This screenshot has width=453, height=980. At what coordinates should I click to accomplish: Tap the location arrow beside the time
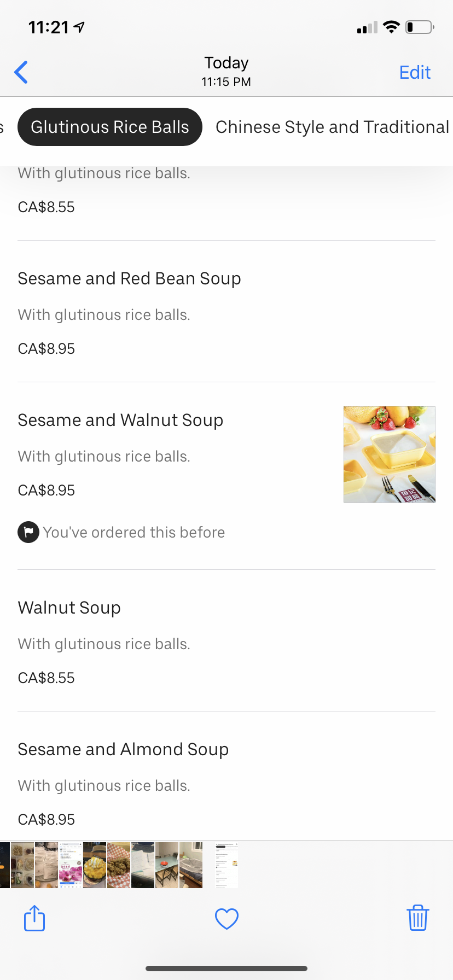pos(79,27)
